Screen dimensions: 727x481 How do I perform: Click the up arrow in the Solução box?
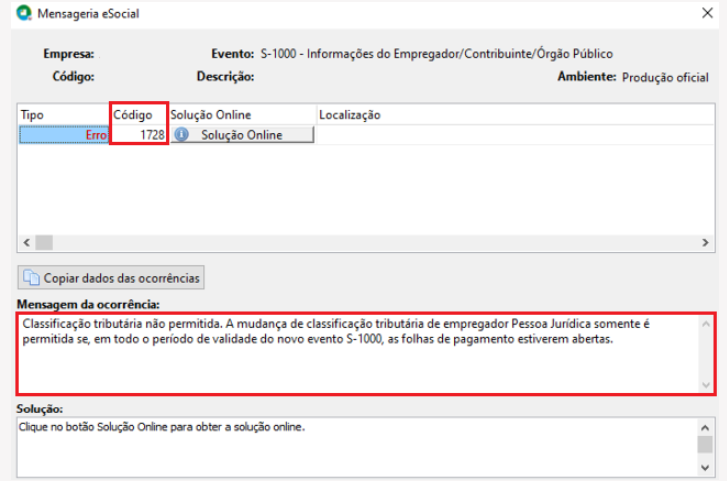tap(705, 428)
